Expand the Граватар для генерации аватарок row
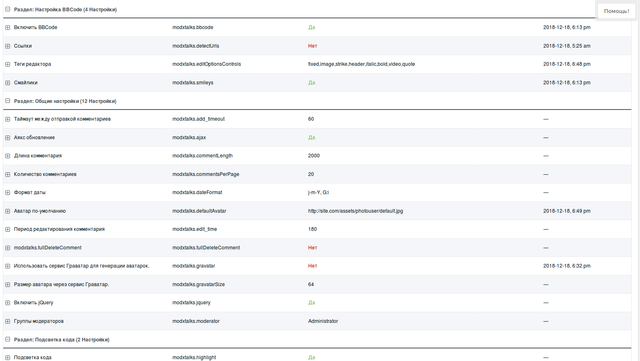This screenshot has width=640, height=361. point(7,266)
